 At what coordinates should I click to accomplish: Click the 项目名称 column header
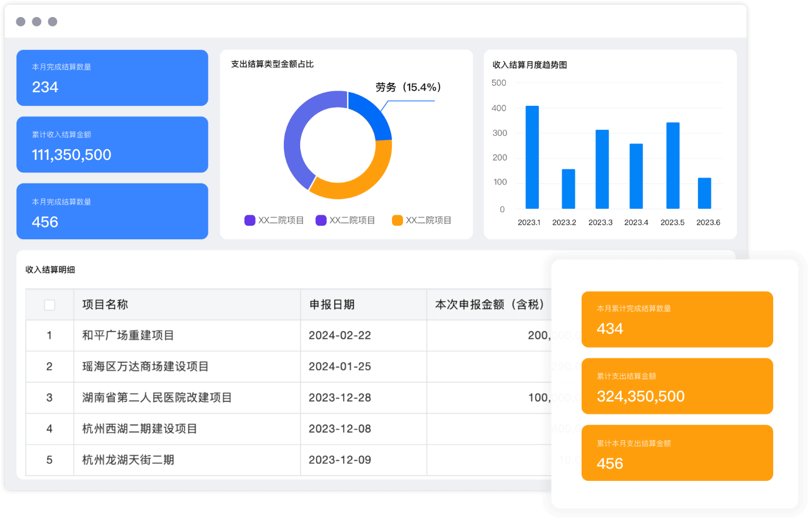coord(105,304)
